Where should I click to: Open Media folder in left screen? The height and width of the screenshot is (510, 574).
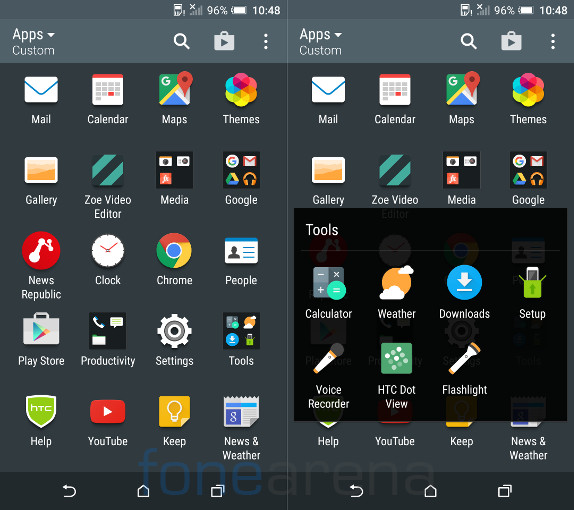tap(175, 170)
